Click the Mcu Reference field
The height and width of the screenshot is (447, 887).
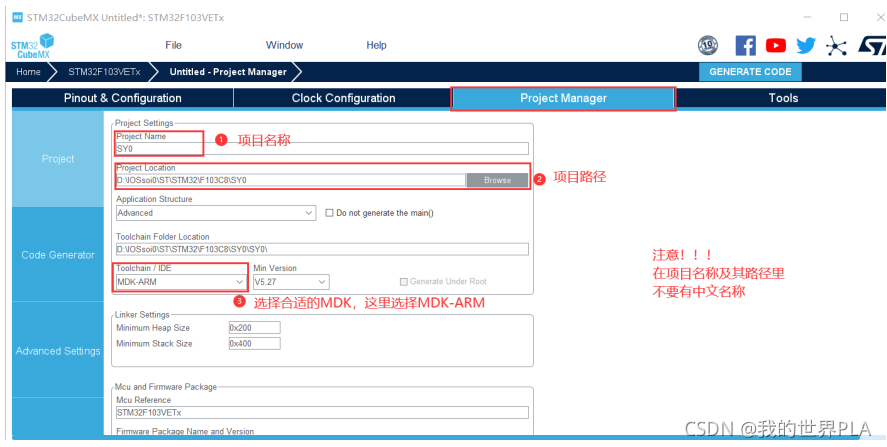coord(322,412)
